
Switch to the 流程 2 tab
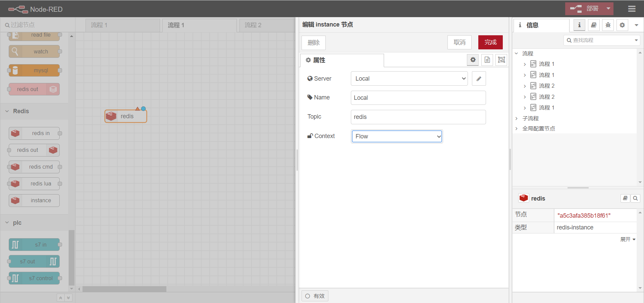(254, 25)
